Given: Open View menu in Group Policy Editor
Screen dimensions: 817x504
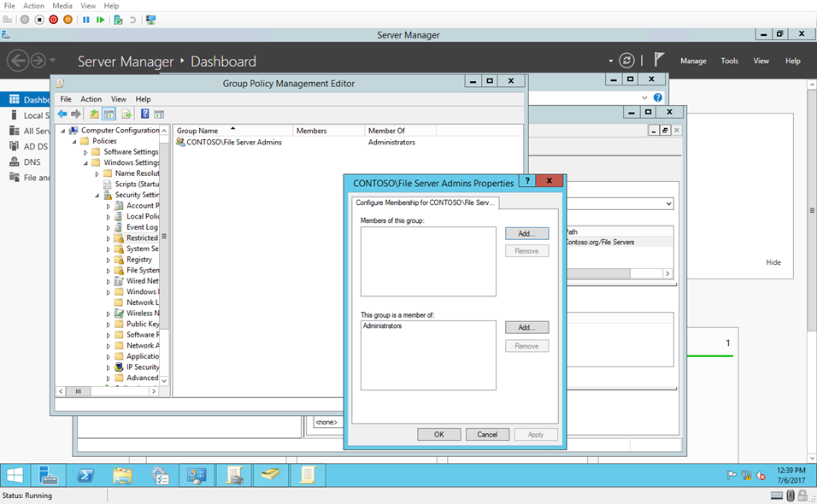Looking at the screenshot, I should (x=118, y=99).
